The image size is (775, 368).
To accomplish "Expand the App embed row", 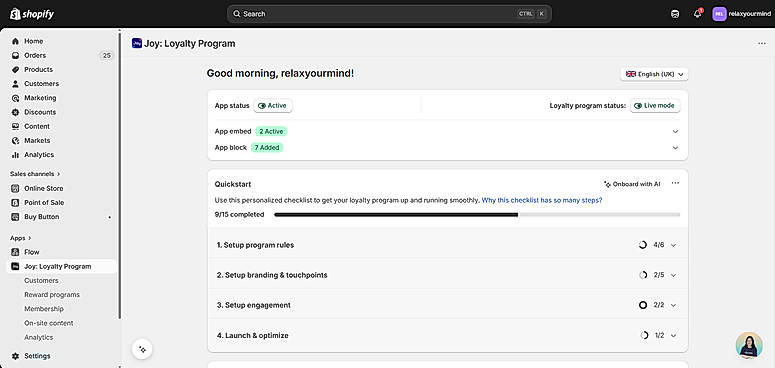I will [675, 131].
